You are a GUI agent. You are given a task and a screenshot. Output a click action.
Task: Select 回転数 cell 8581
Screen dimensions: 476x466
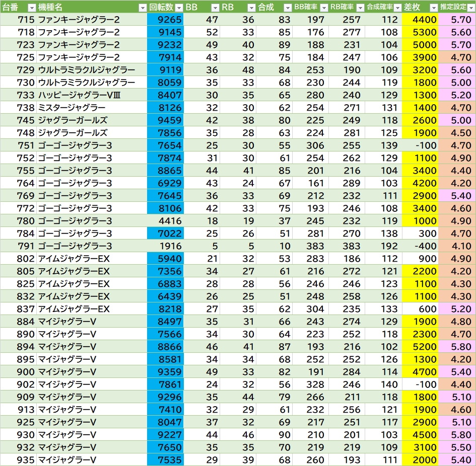[165, 359]
